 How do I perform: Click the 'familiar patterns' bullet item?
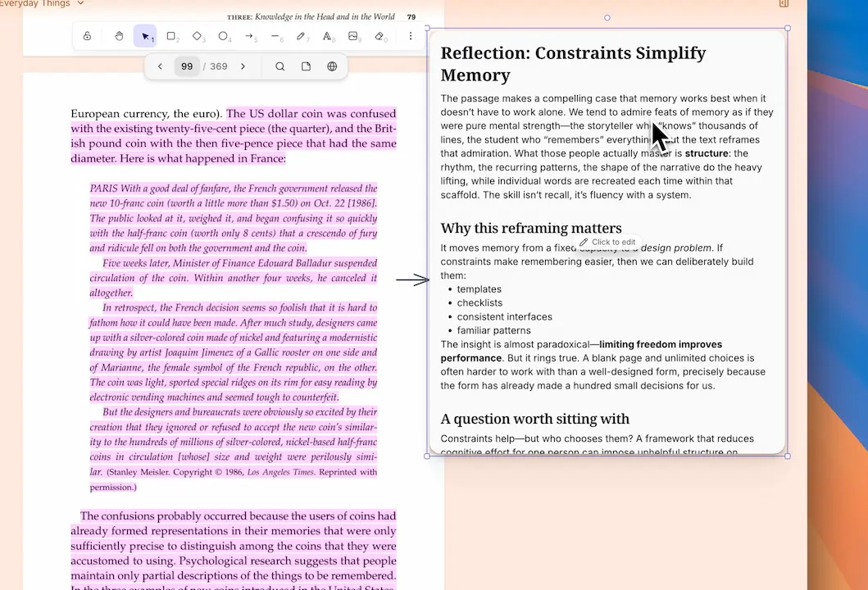(x=493, y=330)
